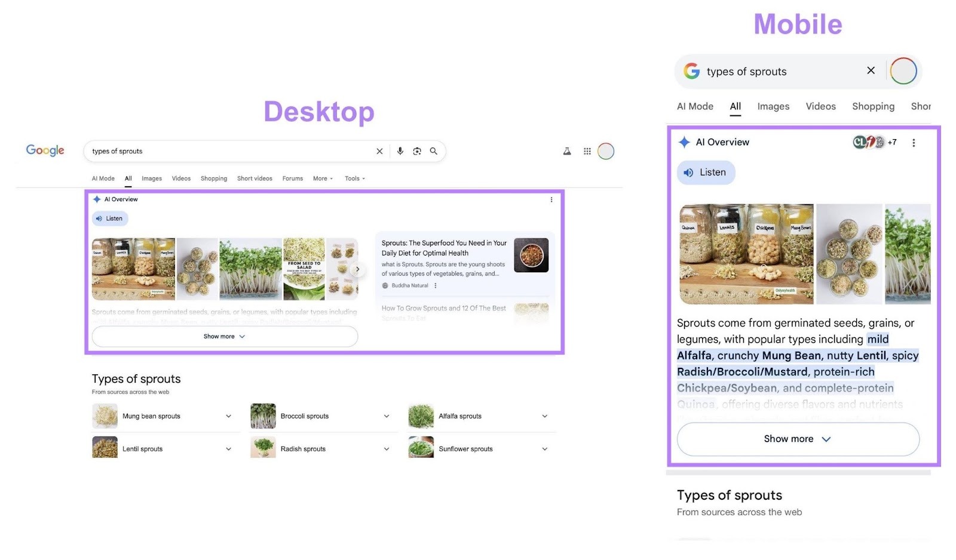The height and width of the screenshot is (560, 956).
Task: Clear the mobile search with the X icon
Action: point(871,70)
